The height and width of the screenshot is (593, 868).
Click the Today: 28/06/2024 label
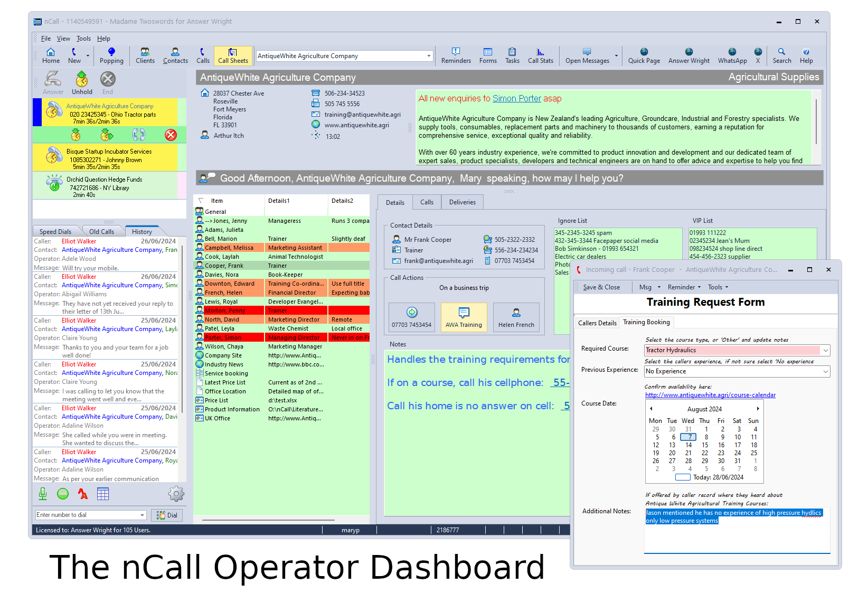click(718, 477)
